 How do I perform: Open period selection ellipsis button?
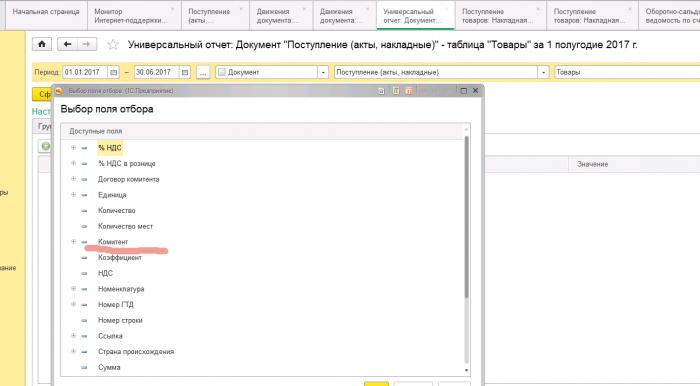click(x=203, y=72)
